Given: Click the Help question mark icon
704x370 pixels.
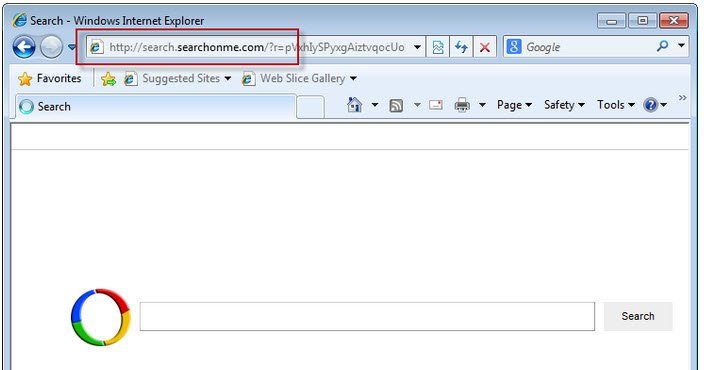Looking at the screenshot, I should point(650,105).
